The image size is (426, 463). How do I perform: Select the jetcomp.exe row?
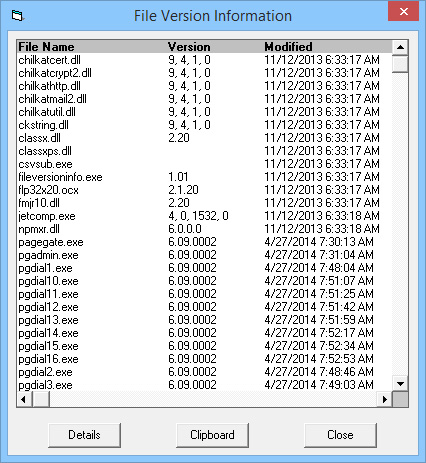[204, 216]
